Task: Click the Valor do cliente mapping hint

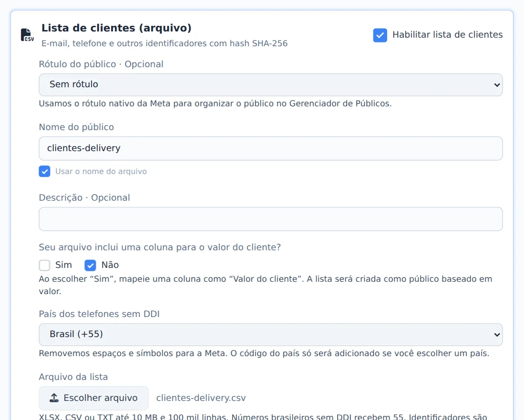Action: pyautogui.click(x=266, y=285)
